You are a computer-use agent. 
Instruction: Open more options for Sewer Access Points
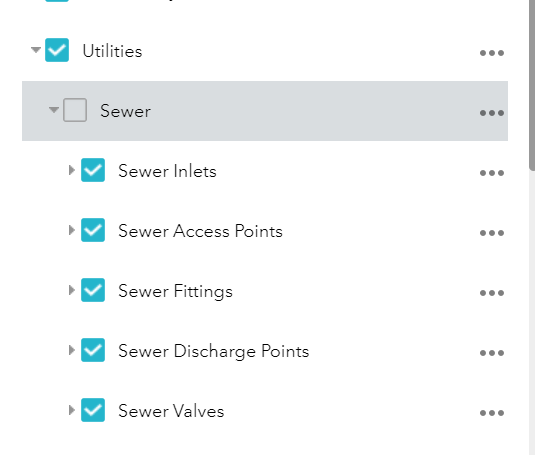click(492, 233)
